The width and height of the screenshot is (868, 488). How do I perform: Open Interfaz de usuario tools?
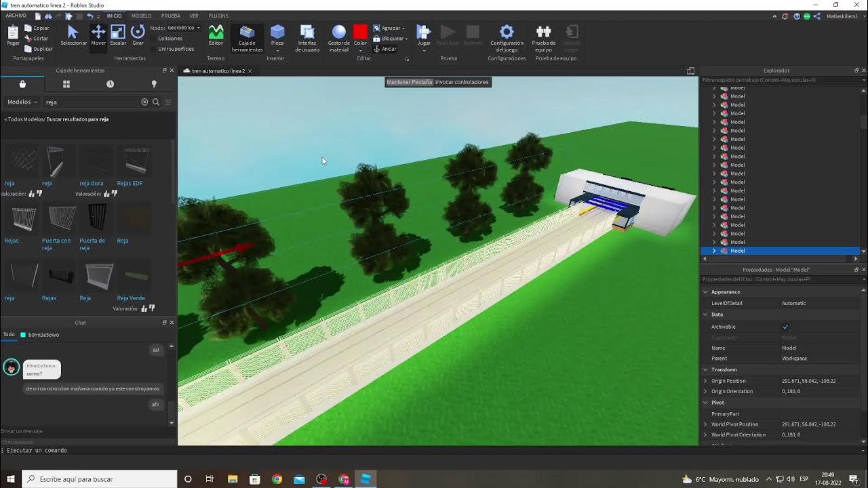tap(307, 38)
